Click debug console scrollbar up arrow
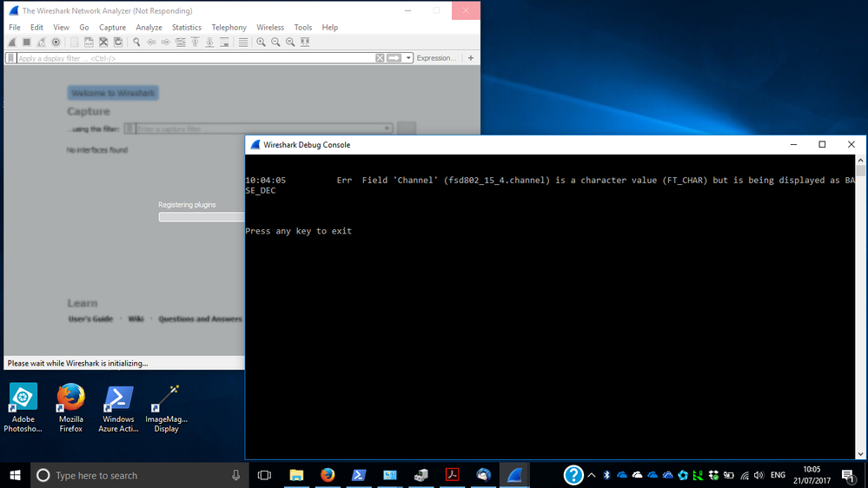The width and height of the screenshot is (868, 488). pos(860,161)
